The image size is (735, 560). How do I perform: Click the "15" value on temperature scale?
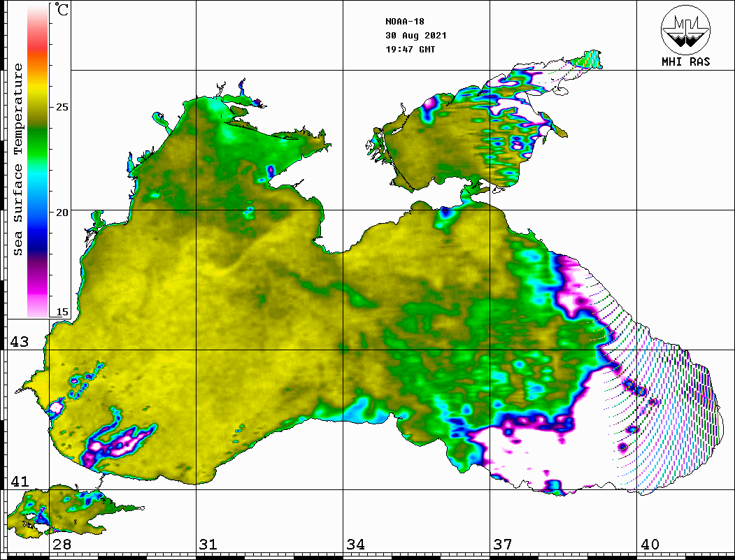click(62, 312)
